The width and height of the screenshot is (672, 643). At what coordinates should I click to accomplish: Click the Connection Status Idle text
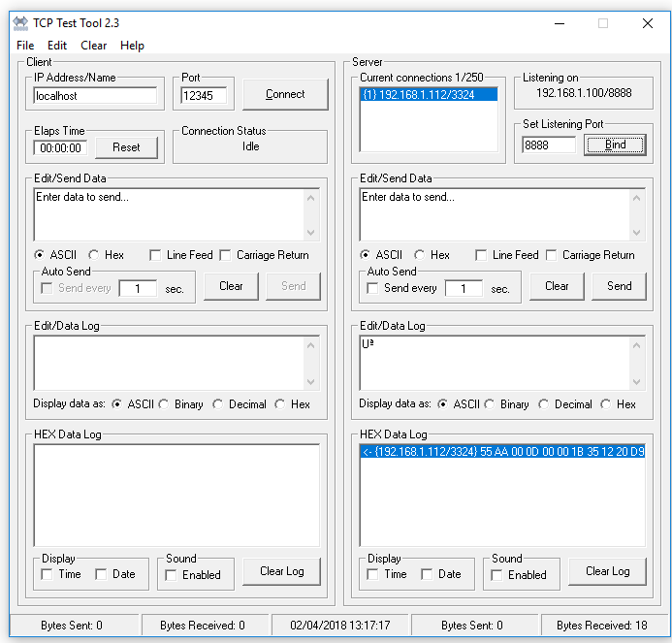pos(251,146)
